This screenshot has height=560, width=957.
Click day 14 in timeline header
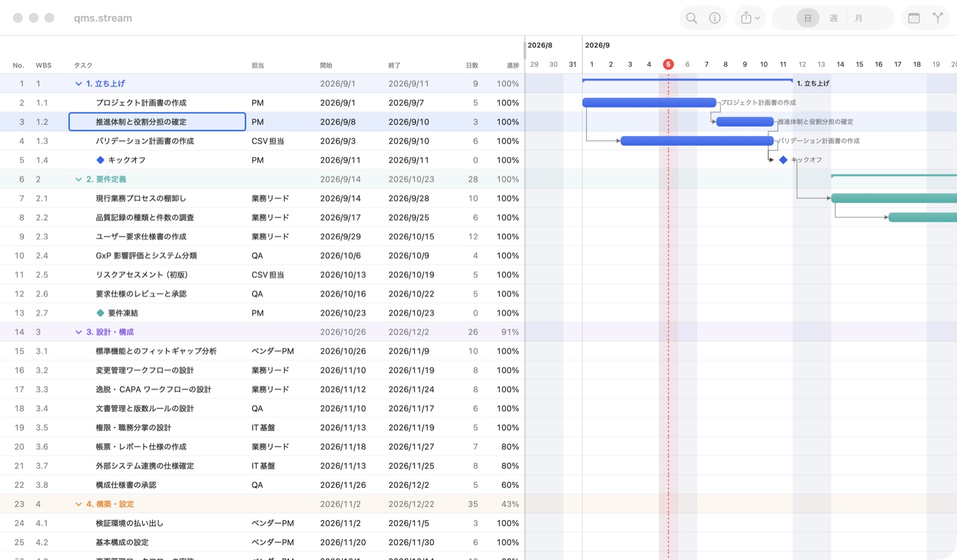click(840, 65)
